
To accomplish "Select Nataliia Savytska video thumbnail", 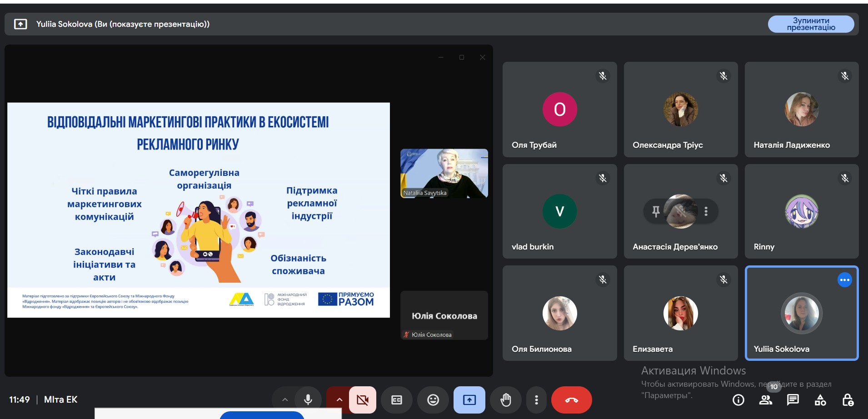I will [444, 173].
